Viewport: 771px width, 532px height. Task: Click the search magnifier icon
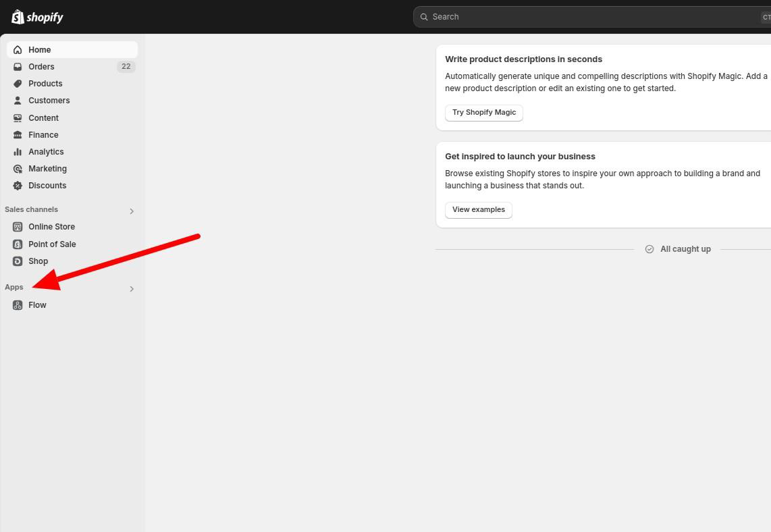tap(424, 17)
